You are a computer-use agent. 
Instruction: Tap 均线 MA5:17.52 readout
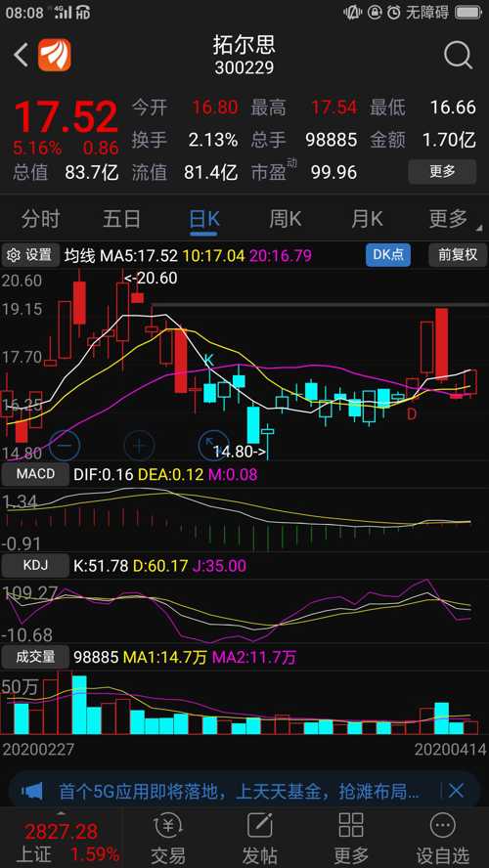(121, 255)
